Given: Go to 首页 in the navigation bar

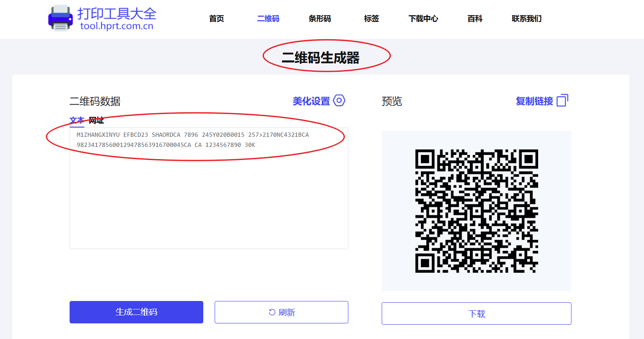Looking at the screenshot, I should coord(216,19).
